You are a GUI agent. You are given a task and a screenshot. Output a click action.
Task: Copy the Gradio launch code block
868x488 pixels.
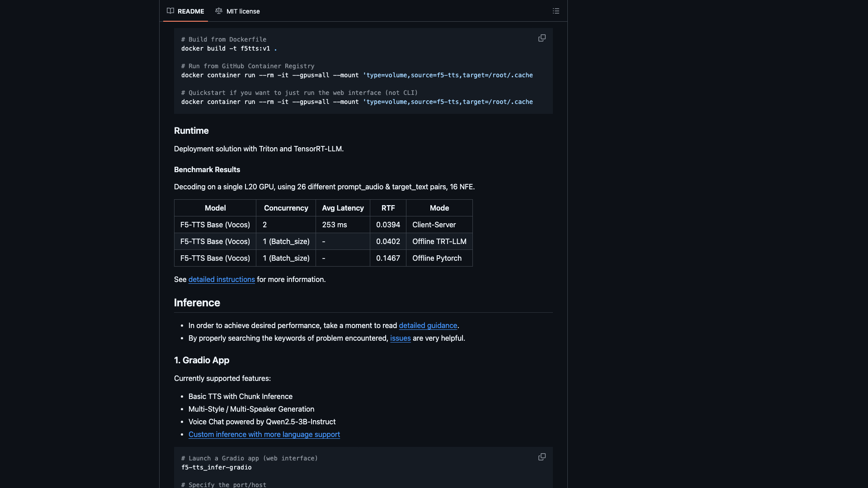coord(542,457)
